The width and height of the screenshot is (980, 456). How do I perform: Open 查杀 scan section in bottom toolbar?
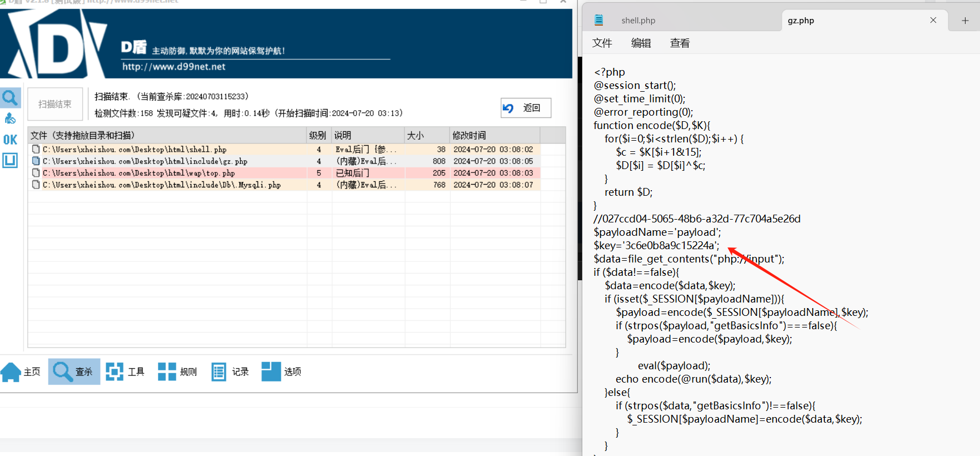coord(74,371)
